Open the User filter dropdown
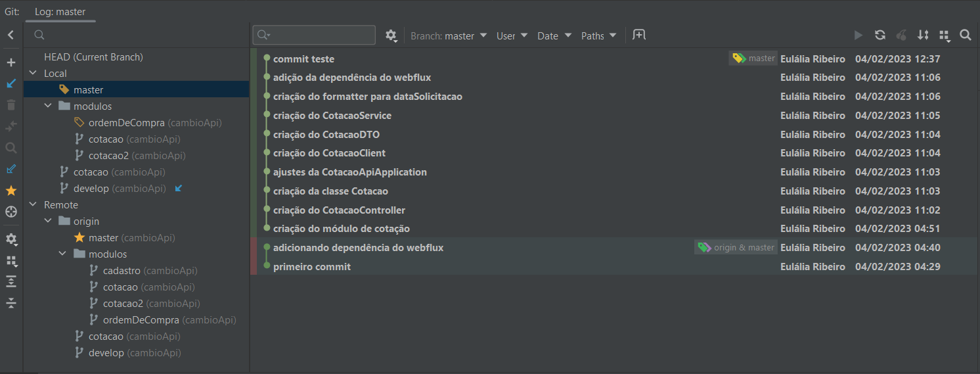Screen dimensions: 980x374 tap(512, 35)
